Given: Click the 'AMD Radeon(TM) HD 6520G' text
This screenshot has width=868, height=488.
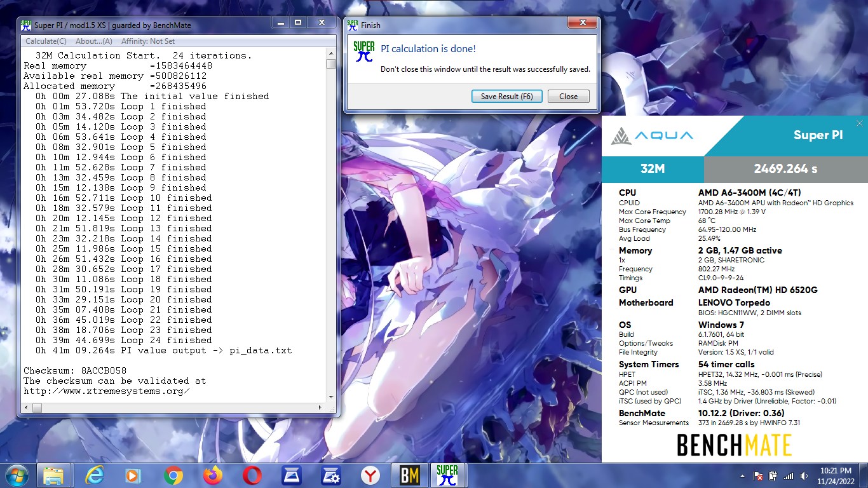Looking at the screenshot, I should pos(758,290).
